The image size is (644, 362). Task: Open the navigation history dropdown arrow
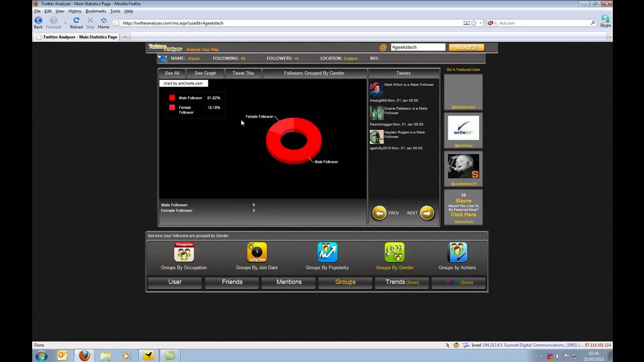(x=65, y=23)
